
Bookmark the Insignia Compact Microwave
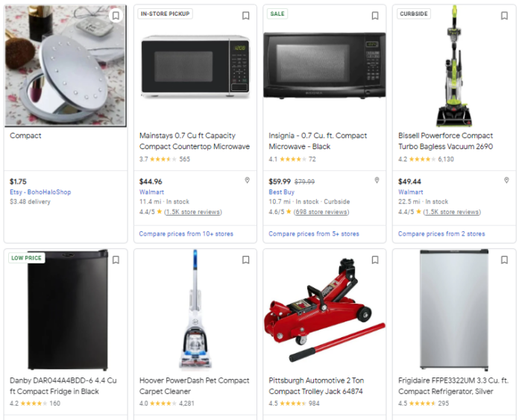point(375,16)
